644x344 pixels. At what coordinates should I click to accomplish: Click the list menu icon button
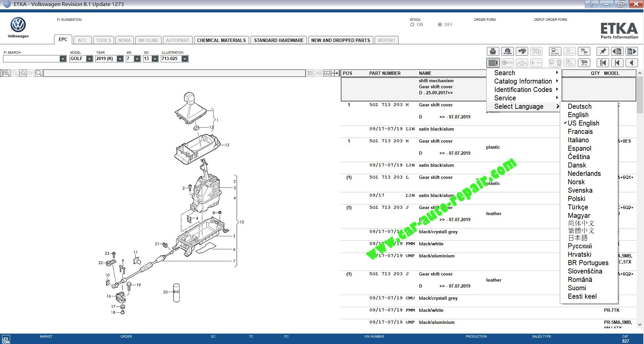[x=493, y=63]
